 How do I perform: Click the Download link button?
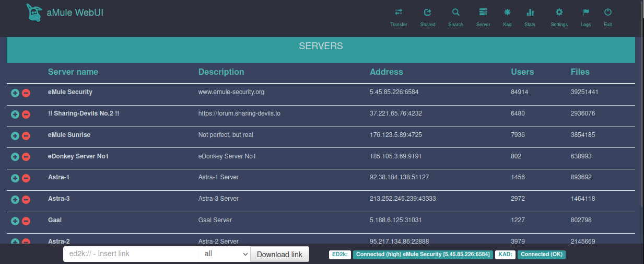(x=280, y=254)
